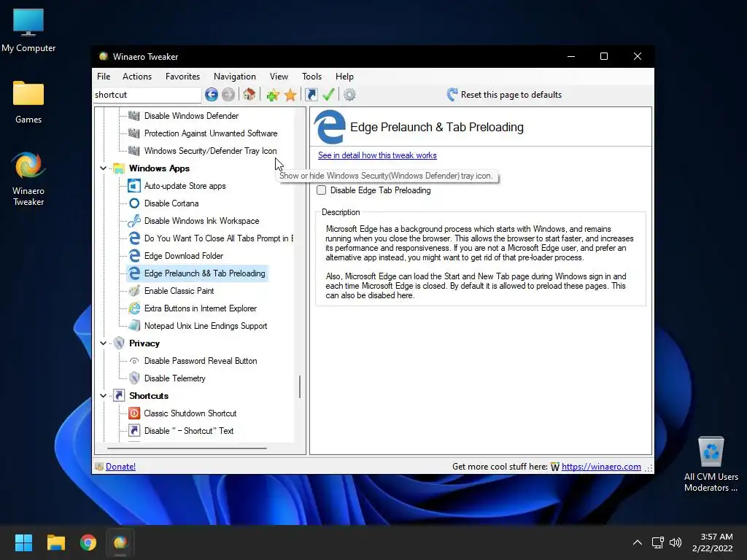Select the Windows Apps category label
Screen dimensions: 747x560
[159, 168]
